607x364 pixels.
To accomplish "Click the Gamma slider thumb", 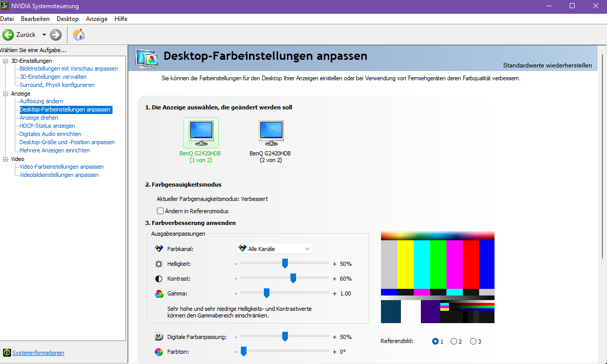I will [x=266, y=293].
